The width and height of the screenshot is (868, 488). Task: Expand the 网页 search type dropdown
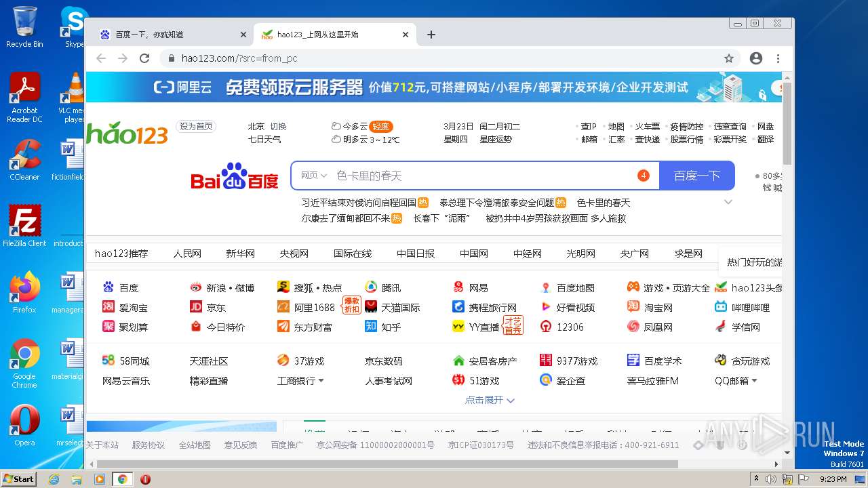pyautogui.click(x=314, y=176)
